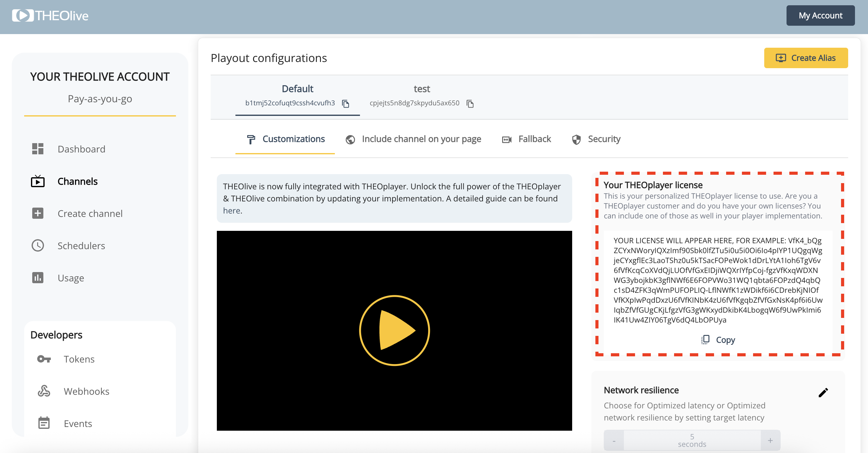Copy the Default channel ID icon
868x453 pixels.
click(x=345, y=103)
